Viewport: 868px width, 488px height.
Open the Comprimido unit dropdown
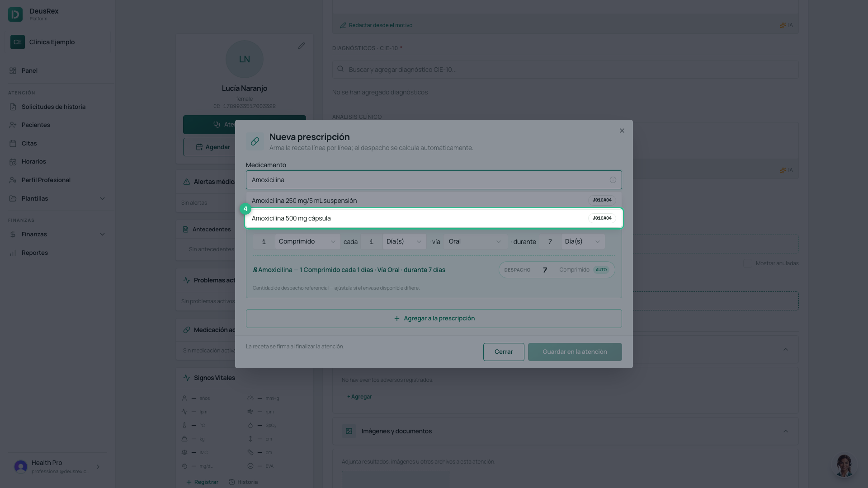(307, 242)
